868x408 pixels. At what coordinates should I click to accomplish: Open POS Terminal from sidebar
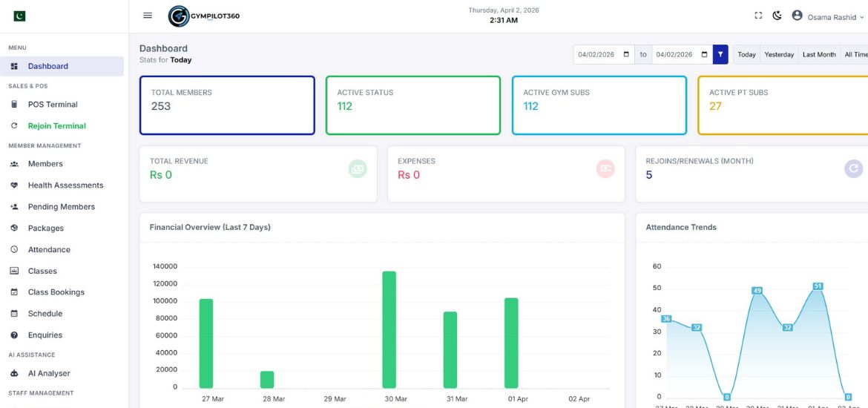[53, 105]
